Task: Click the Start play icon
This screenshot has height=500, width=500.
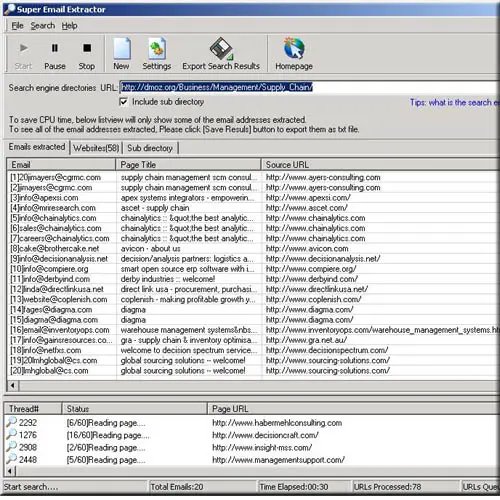Action: point(23,48)
